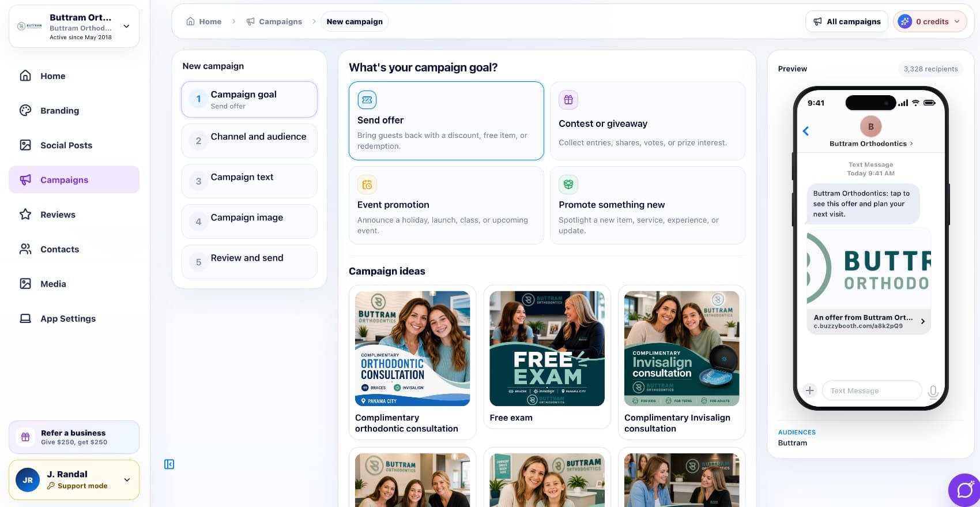Click the credits sparkle icon
980x507 pixels.
click(x=905, y=21)
